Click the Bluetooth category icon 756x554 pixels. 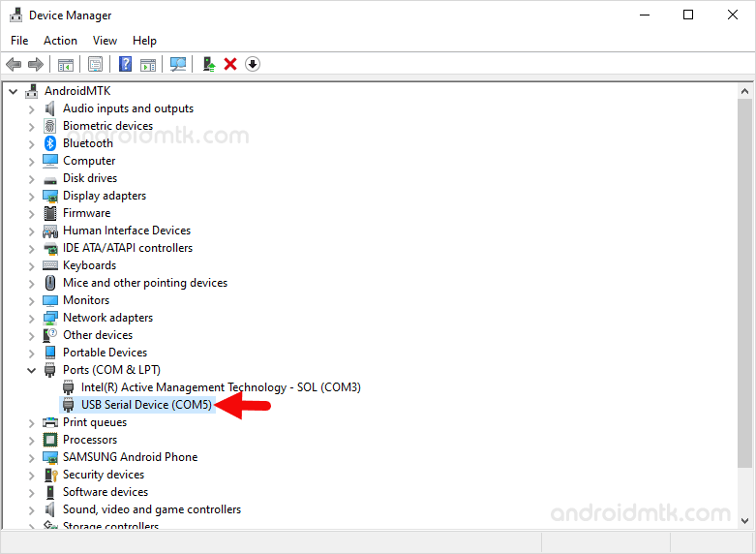point(50,143)
